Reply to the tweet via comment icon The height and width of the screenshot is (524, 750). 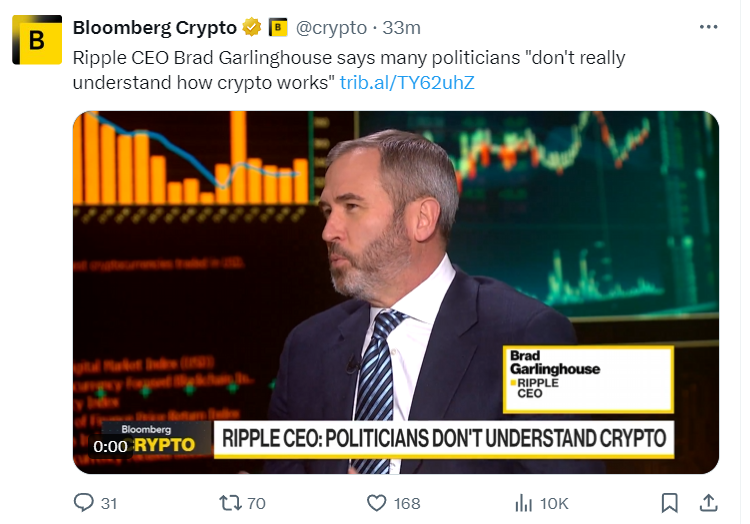(84, 502)
